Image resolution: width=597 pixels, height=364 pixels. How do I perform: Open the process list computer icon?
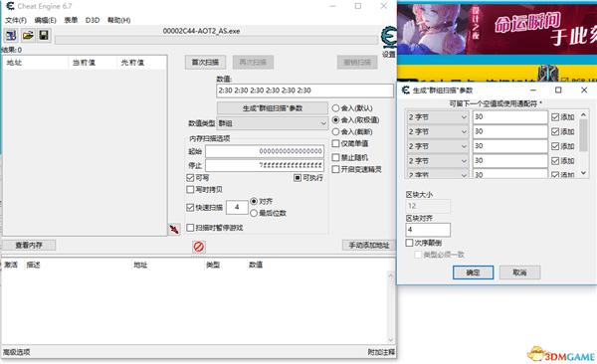pyautogui.click(x=11, y=36)
